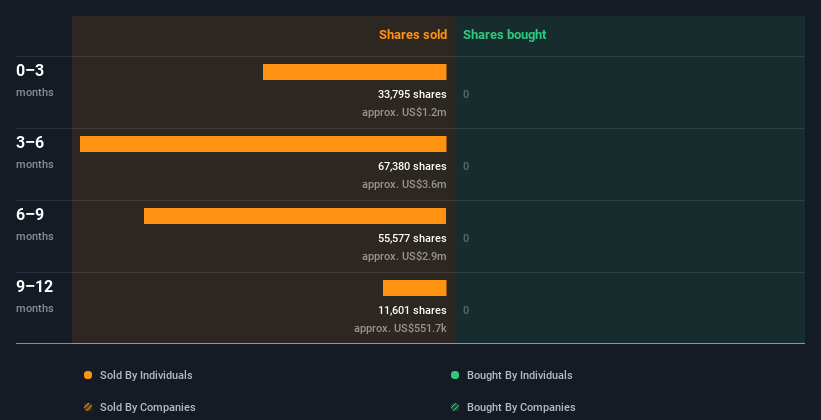The width and height of the screenshot is (821, 420).
Task: Click the 0–3 months row label
Action: click(35, 80)
